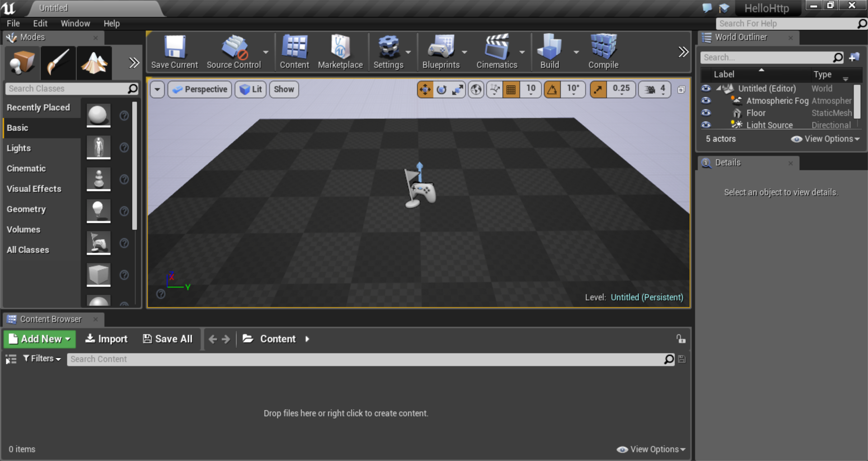This screenshot has height=461, width=868.
Task: Open the Window menu
Action: coord(75,24)
